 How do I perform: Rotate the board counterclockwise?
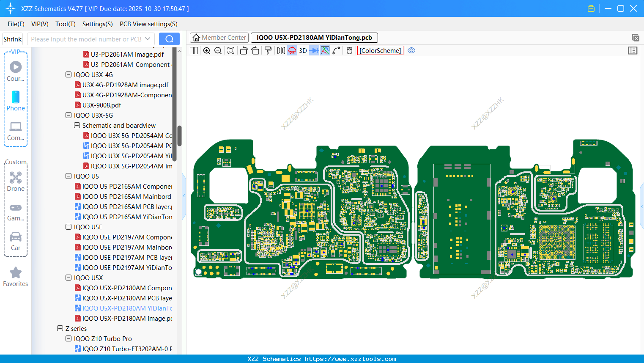click(244, 51)
